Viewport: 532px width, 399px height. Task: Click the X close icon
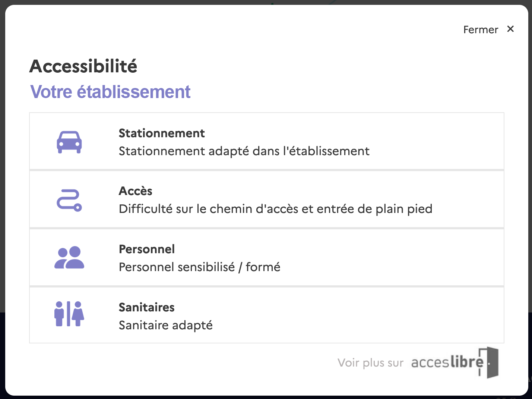pos(510,29)
